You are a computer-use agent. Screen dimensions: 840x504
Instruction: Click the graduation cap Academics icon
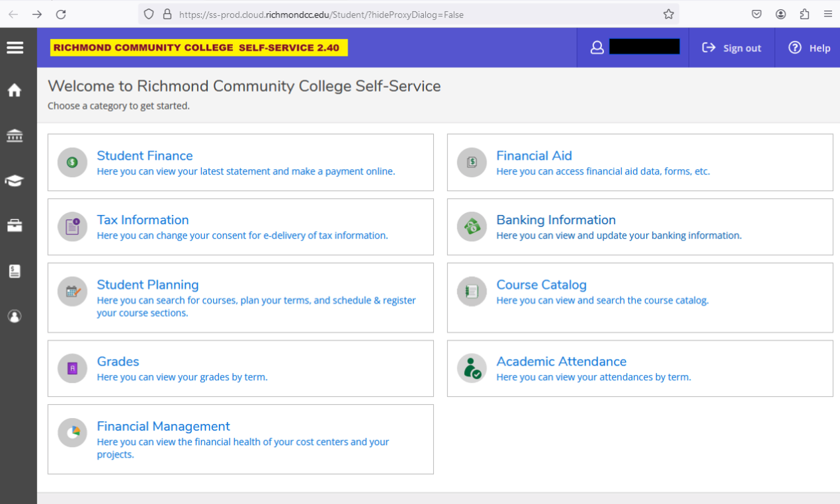[x=15, y=181]
